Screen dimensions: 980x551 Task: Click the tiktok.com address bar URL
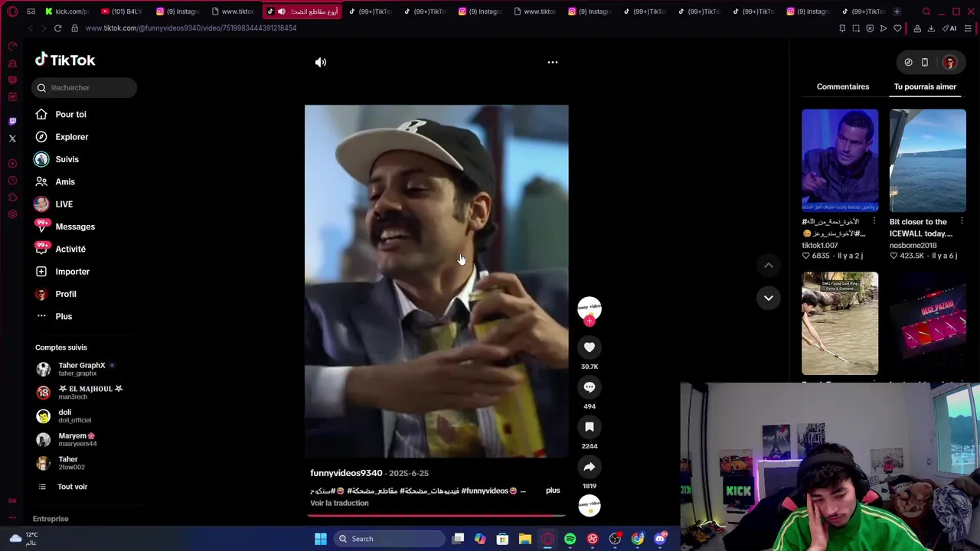(191, 28)
